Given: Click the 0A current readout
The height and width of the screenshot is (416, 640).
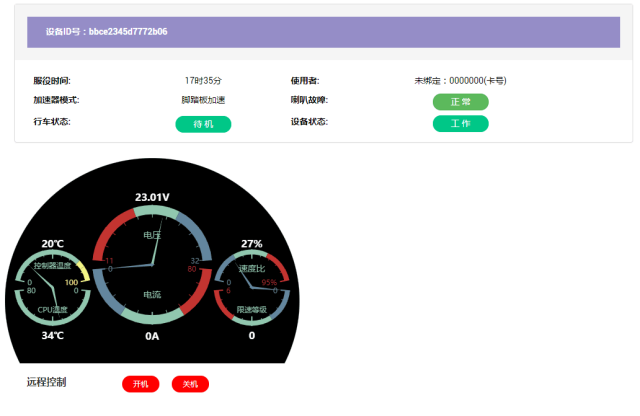Looking at the screenshot, I should tap(152, 337).
